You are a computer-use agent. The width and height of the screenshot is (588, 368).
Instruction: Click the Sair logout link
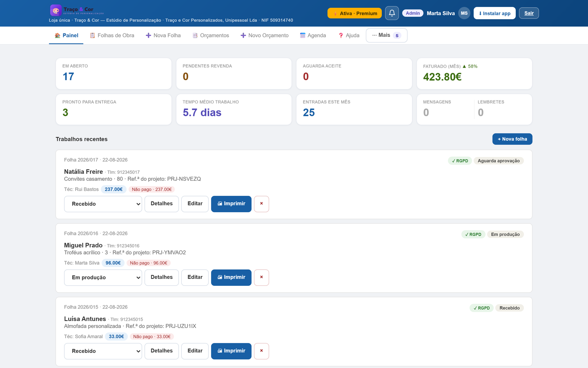tap(529, 13)
